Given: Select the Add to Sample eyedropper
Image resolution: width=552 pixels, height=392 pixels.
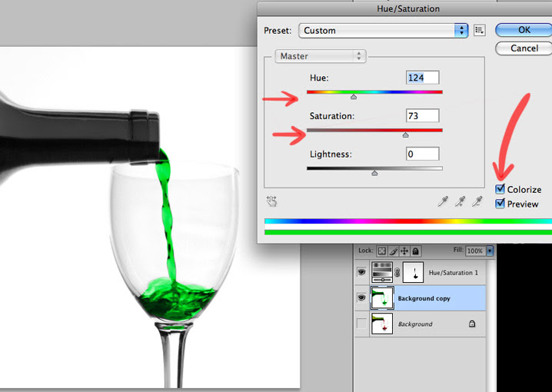Looking at the screenshot, I should [x=460, y=201].
